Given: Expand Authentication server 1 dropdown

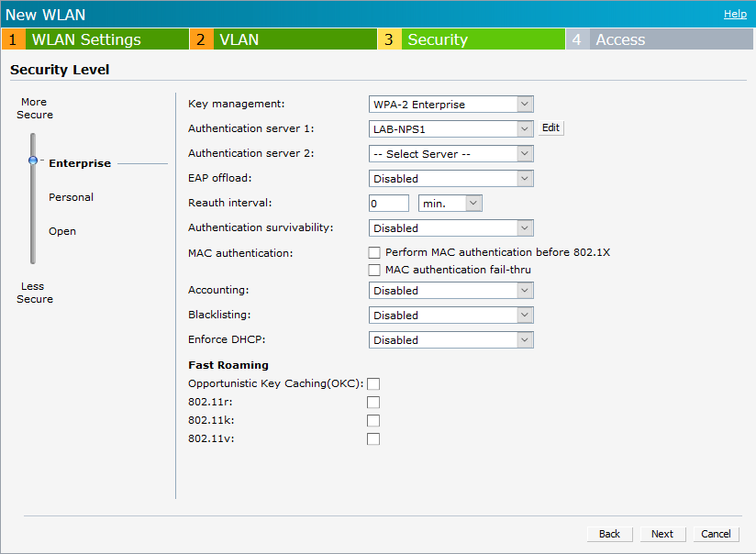Looking at the screenshot, I should 450,129.
